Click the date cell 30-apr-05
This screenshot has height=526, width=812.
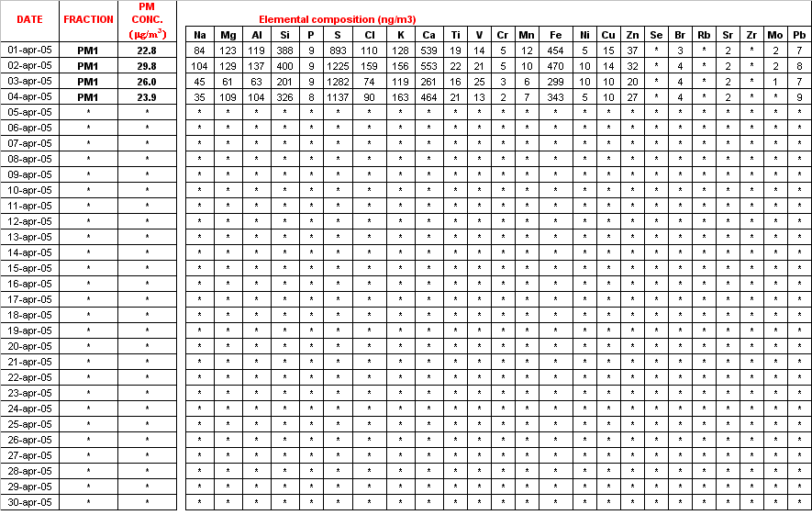29,501
